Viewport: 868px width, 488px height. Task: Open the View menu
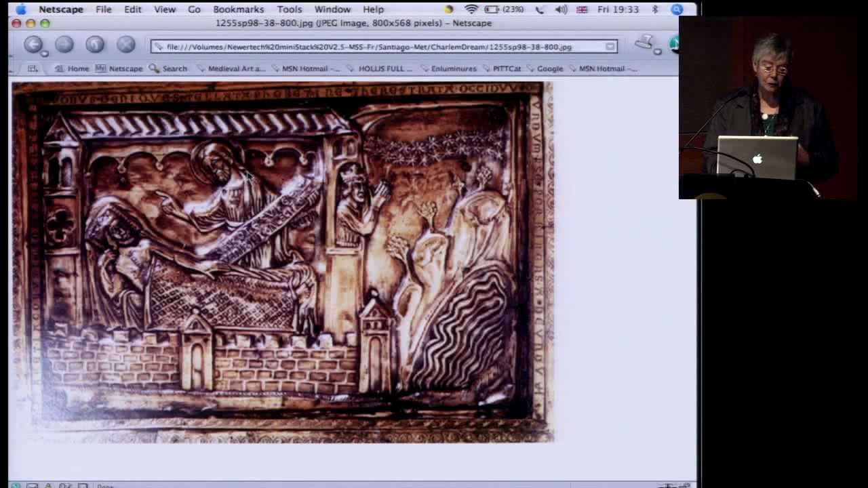coord(165,9)
